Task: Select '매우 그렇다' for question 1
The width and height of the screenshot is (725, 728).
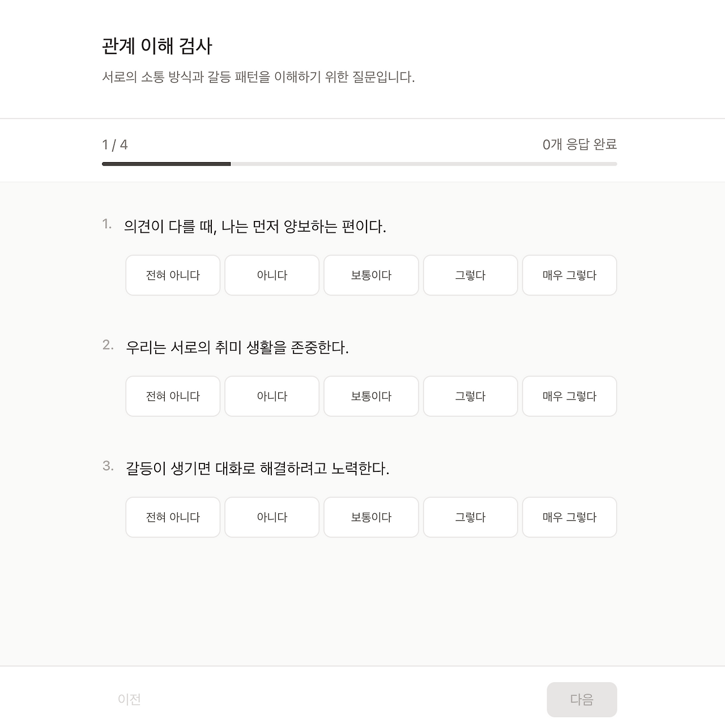Action: [569, 275]
